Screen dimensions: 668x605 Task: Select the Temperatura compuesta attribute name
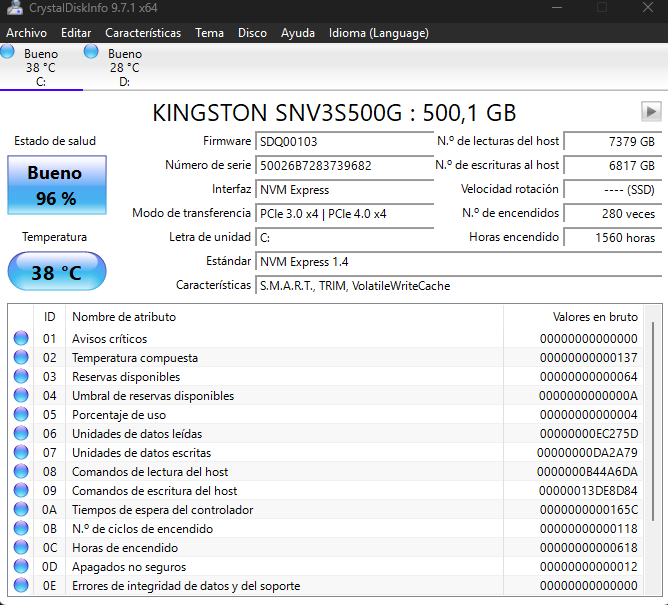tap(135, 357)
